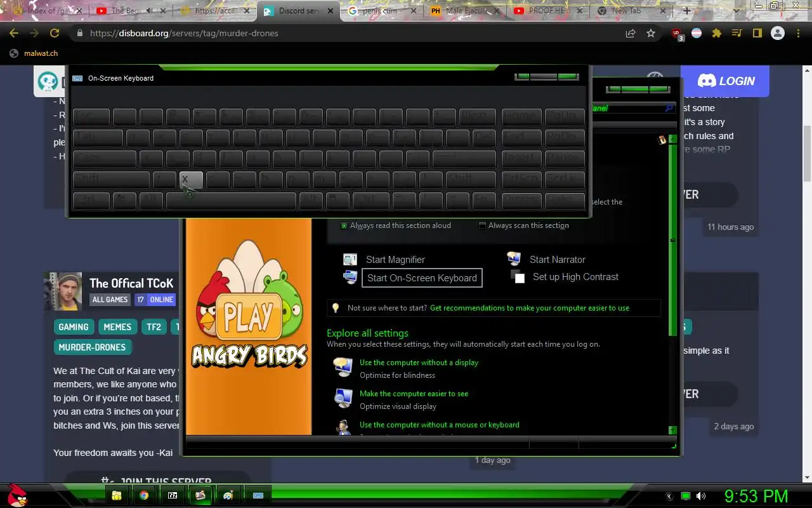The image size is (812, 508).
Task: Select the MURDER-DRONES tag
Action: pos(92,347)
